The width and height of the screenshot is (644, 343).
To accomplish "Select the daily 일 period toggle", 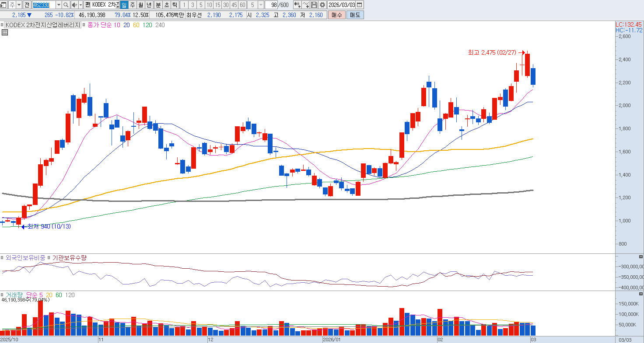I will click(124, 5).
